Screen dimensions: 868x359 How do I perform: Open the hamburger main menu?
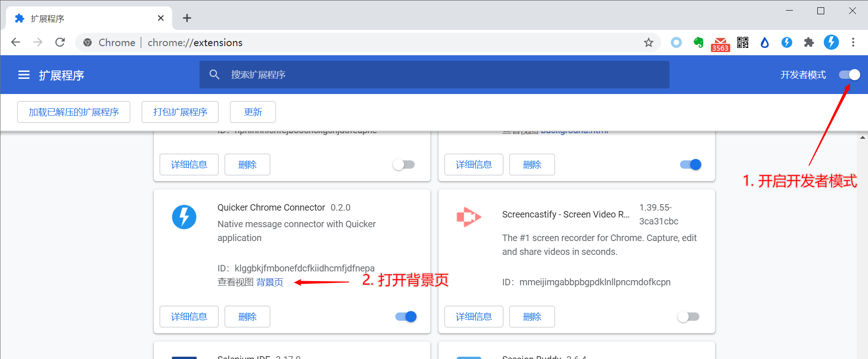24,75
